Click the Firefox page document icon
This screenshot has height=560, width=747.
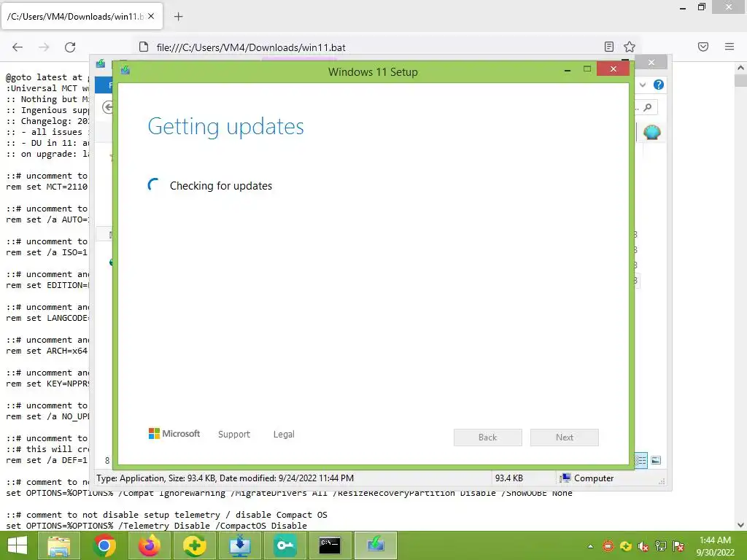click(x=144, y=47)
